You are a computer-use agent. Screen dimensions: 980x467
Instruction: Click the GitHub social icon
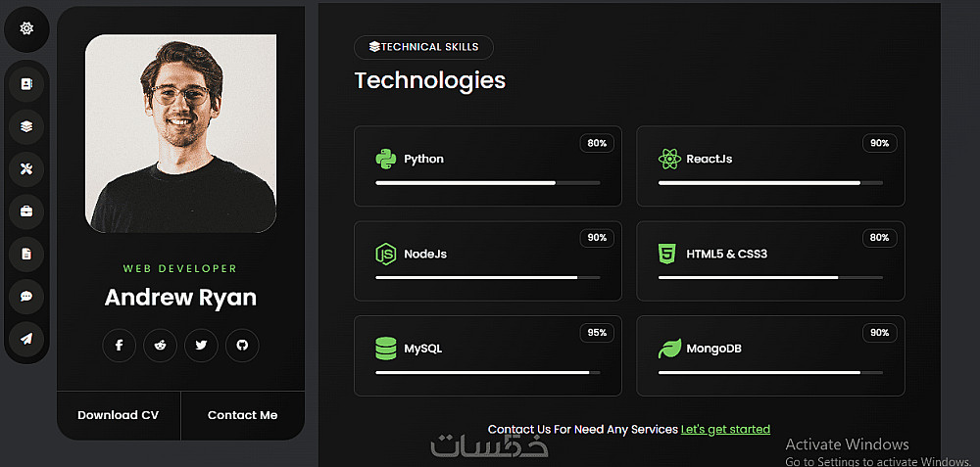coord(242,346)
